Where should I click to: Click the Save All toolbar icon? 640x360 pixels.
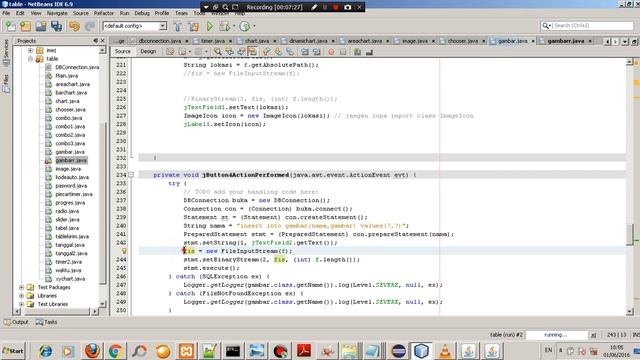click(56, 26)
